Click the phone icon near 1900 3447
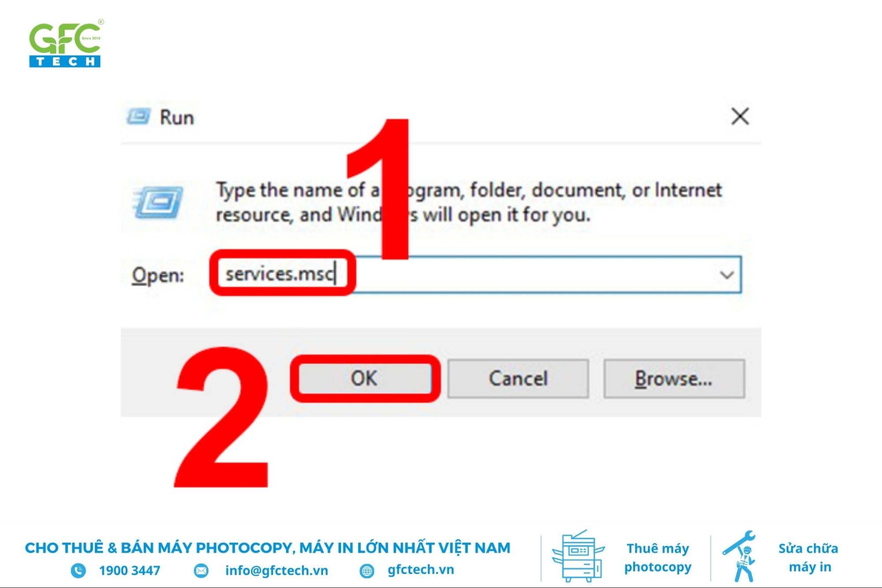Image resolution: width=882 pixels, height=588 pixels. [x=65, y=569]
